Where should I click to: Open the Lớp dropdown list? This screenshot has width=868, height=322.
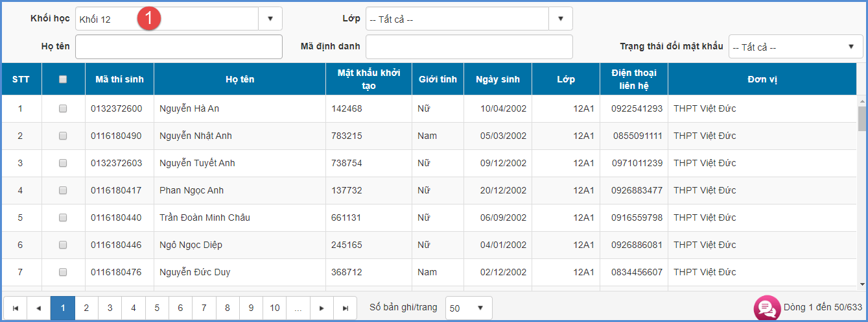(x=561, y=19)
